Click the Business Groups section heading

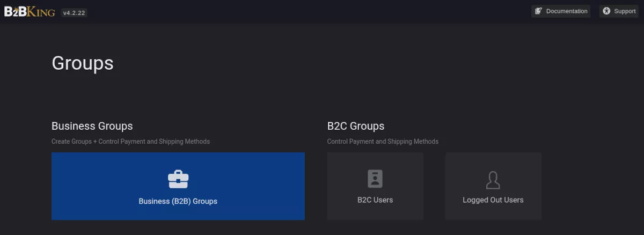92,127
